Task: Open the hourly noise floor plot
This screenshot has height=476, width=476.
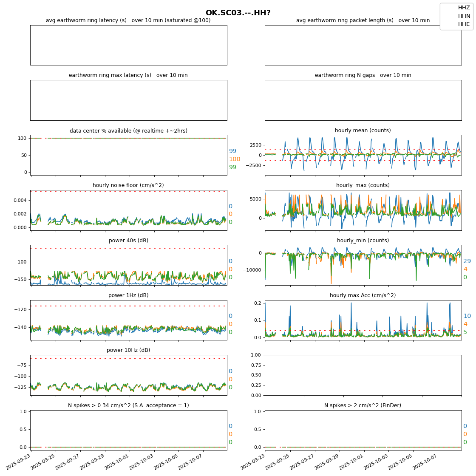Action: [128, 210]
